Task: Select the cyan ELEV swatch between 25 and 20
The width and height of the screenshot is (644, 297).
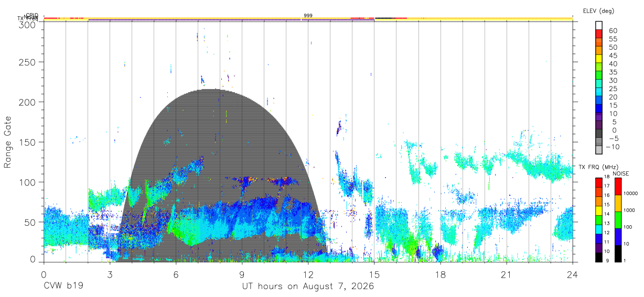Action: (598, 92)
